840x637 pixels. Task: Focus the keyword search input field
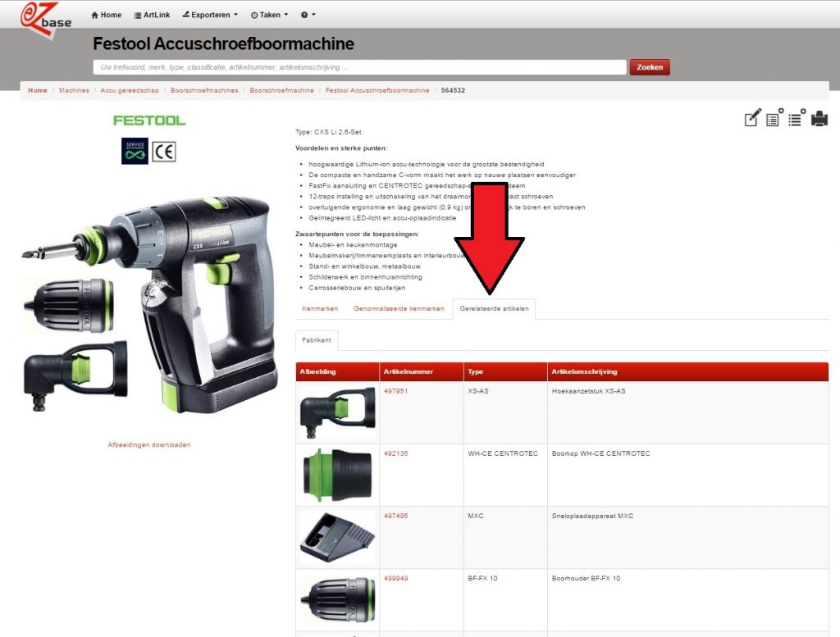tap(359, 67)
